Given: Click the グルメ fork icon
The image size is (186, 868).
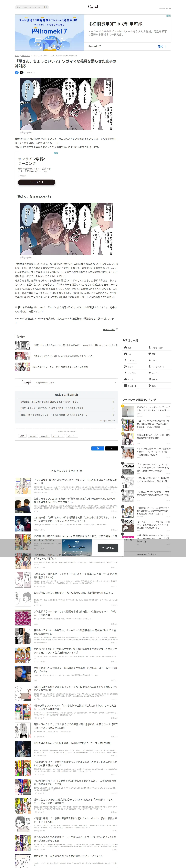Looking at the screenshot, I should (x=150, y=379).
